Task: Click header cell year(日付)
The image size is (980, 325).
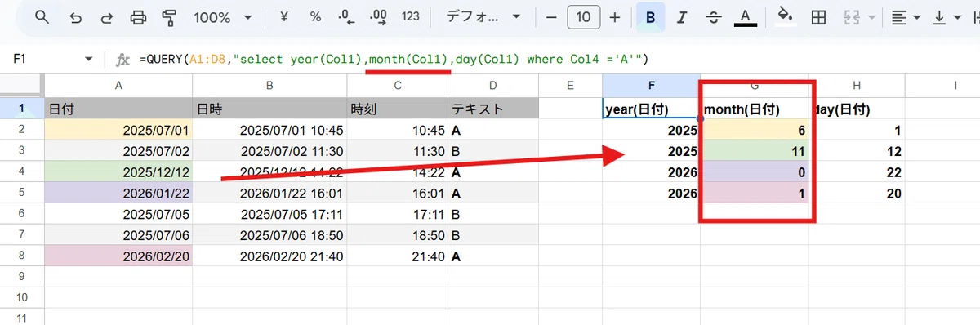Action: tap(651, 108)
